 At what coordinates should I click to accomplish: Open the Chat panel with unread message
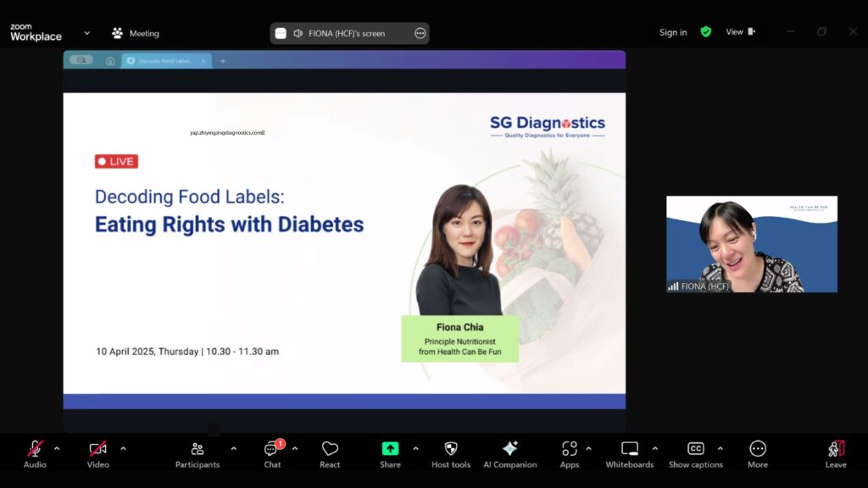tap(272, 454)
